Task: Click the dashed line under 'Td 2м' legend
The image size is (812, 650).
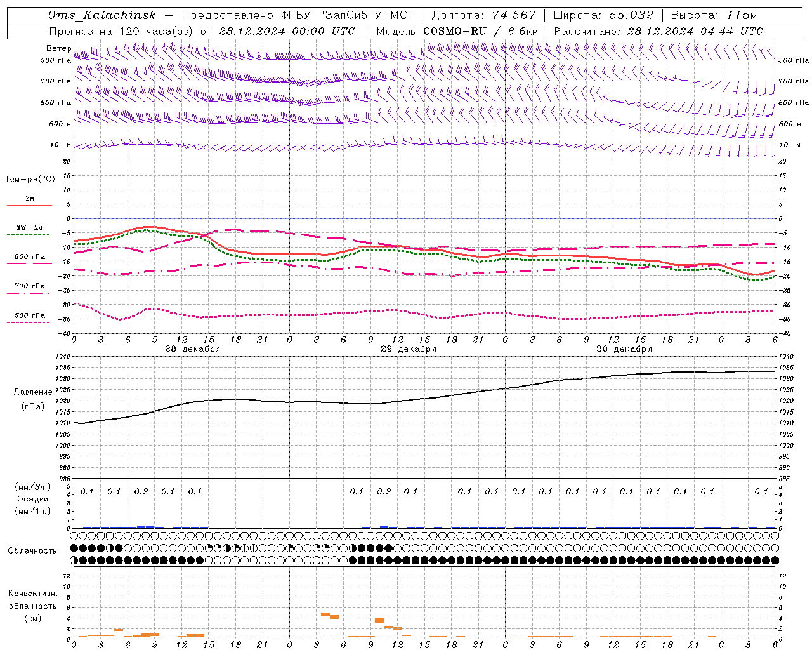Action: (x=29, y=235)
